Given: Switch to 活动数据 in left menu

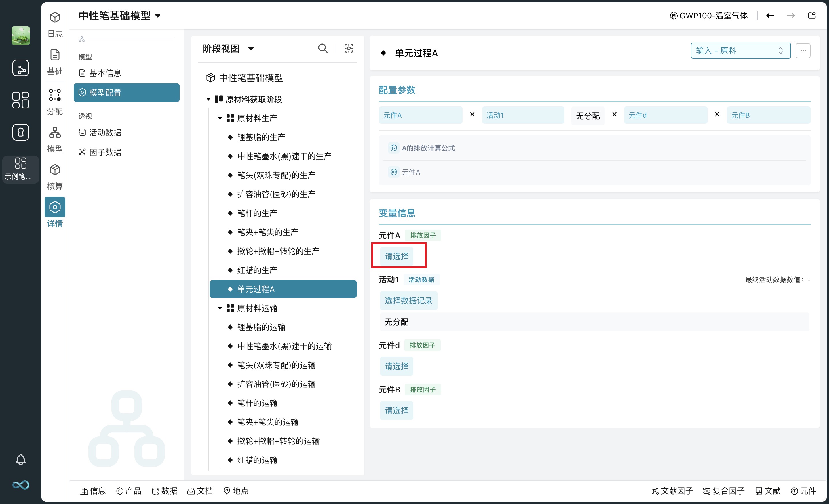Looking at the screenshot, I should tap(105, 132).
